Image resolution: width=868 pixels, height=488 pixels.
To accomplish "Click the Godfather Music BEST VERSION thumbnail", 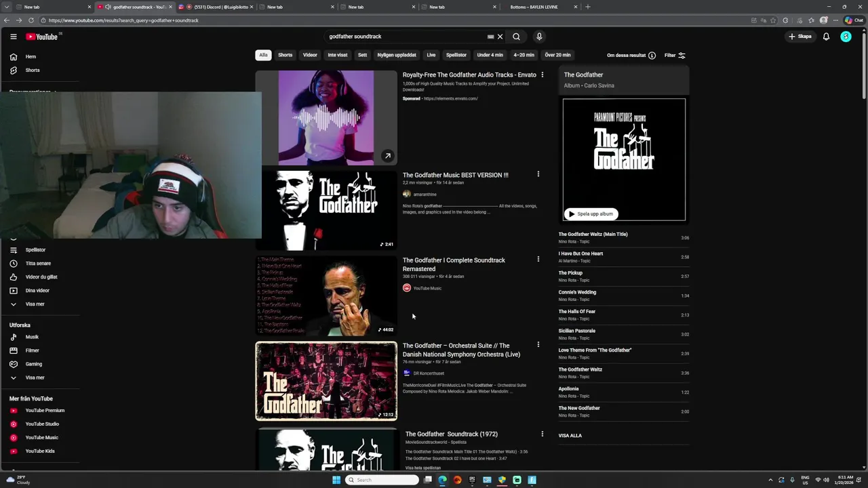I will [x=326, y=210].
